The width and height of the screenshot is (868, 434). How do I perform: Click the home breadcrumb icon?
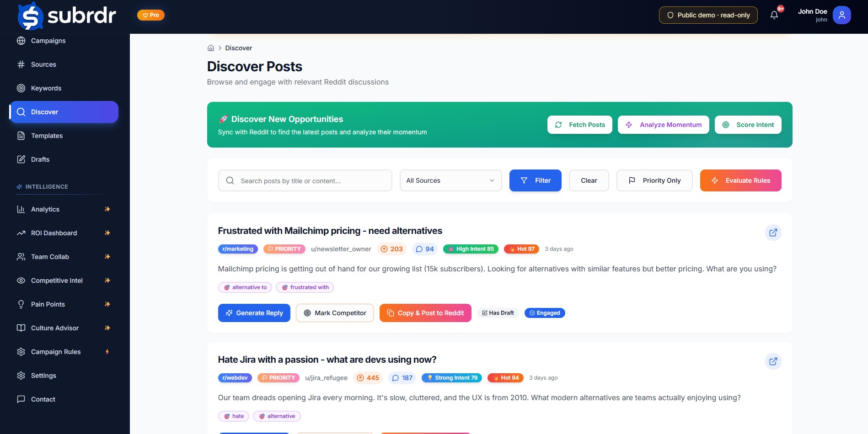tap(211, 48)
